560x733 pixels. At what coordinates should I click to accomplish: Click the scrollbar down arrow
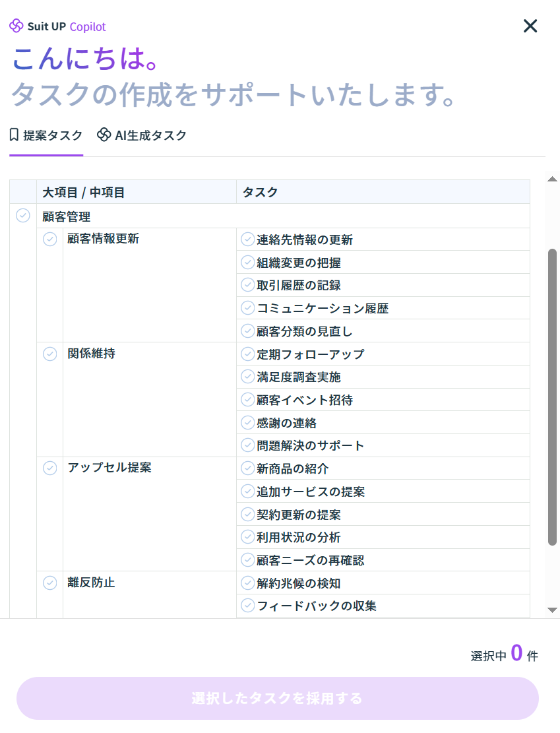tap(553, 610)
